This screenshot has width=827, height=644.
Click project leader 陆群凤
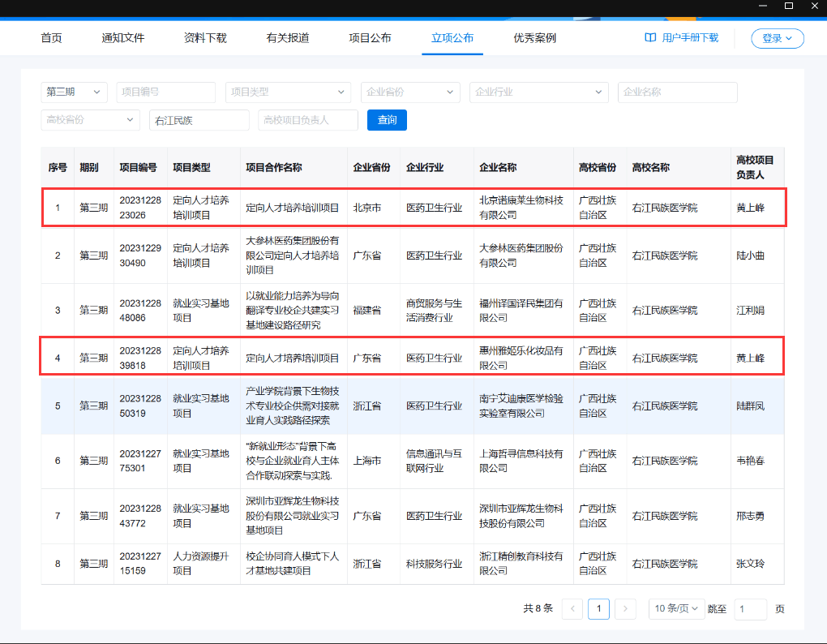(750, 406)
